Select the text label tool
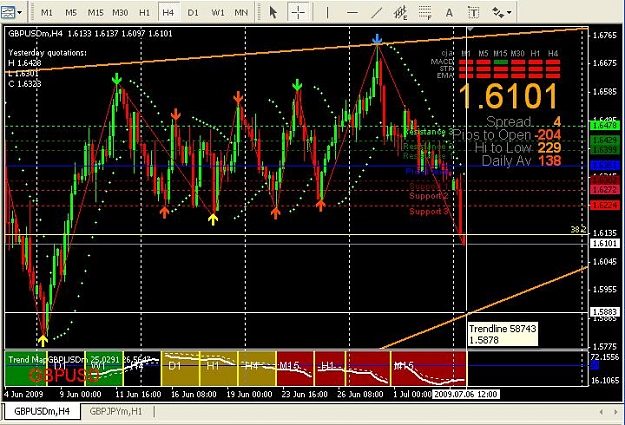The width and height of the screenshot is (625, 425). coord(473,13)
